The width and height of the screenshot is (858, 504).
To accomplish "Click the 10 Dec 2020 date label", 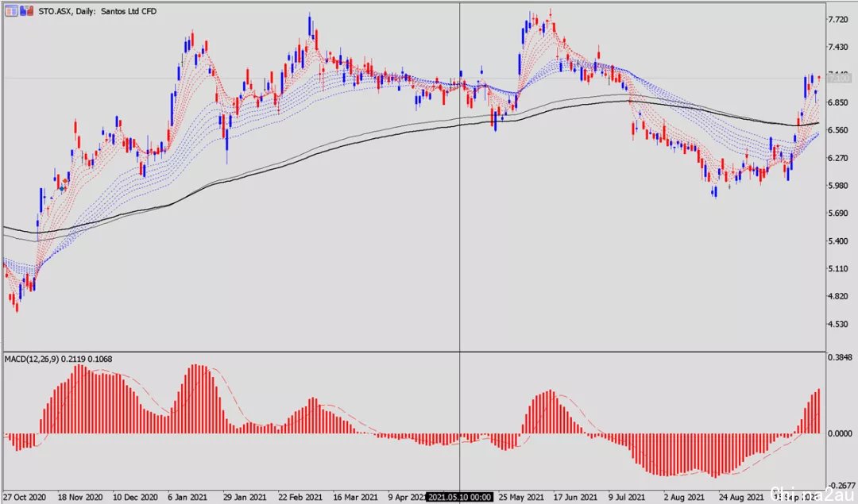I will [x=135, y=497].
